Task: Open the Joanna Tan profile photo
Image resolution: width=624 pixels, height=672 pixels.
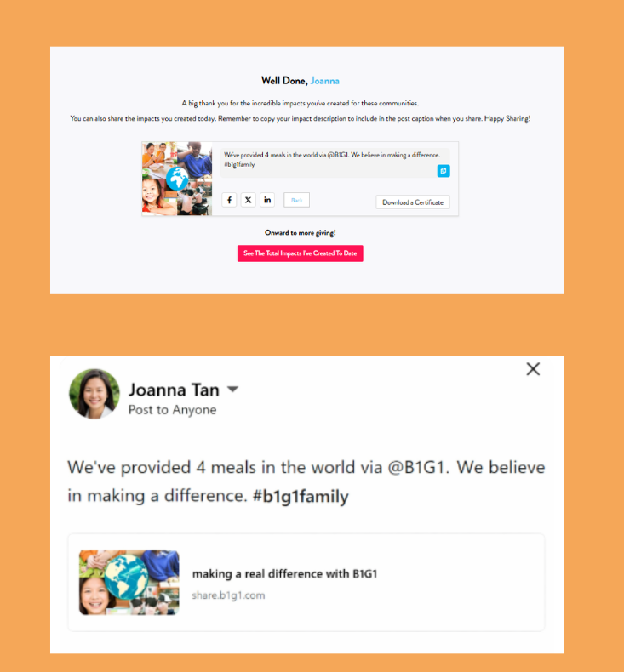Action: coord(94,394)
